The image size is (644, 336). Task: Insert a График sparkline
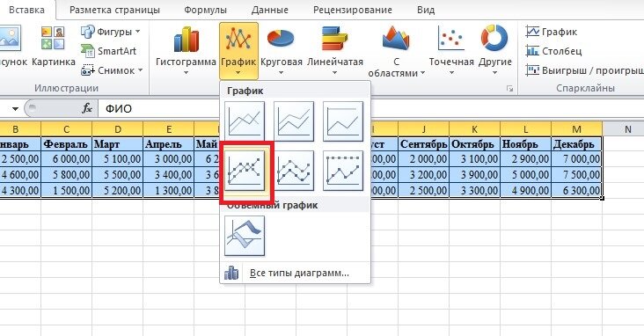click(551, 32)
